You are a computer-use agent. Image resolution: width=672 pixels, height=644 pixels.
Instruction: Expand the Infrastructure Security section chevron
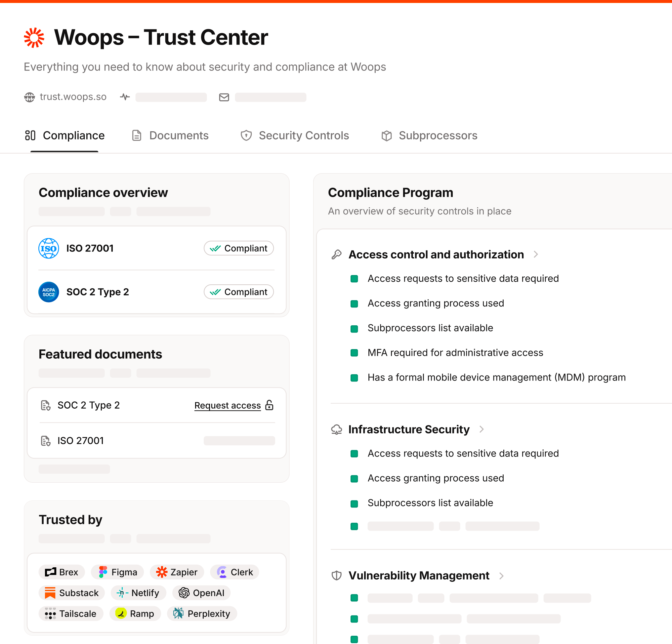pyautogui.click(x=482, y=429)
